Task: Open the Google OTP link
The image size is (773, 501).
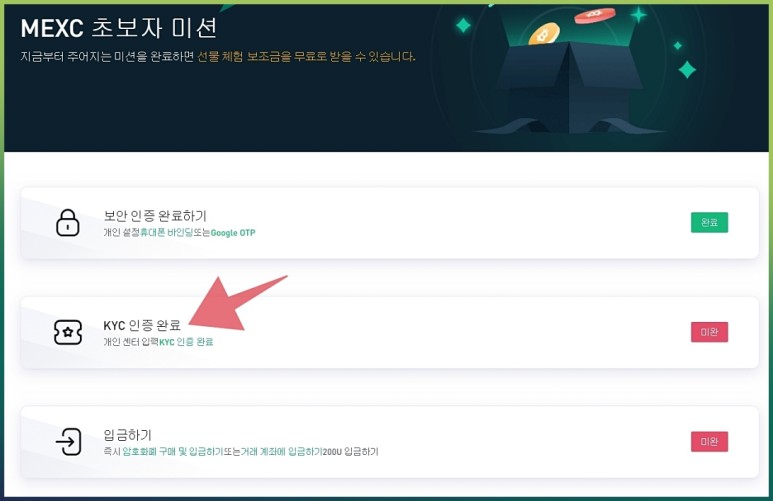Action: coord(233,233)
